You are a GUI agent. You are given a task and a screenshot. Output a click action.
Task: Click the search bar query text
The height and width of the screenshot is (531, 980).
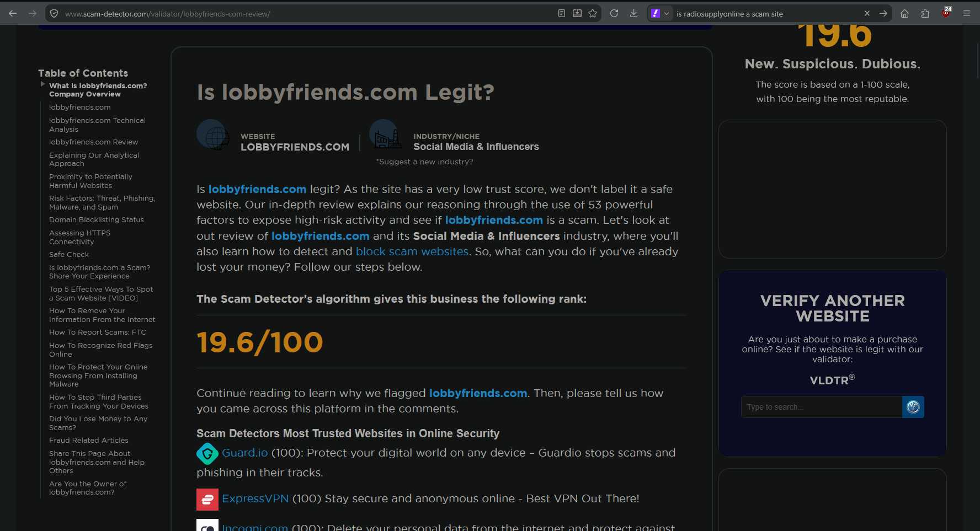pyautogui.click(x=729, y=14)
